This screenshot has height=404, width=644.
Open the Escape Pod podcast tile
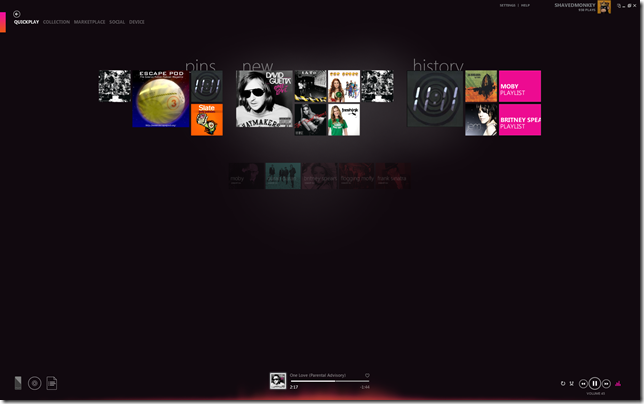click(161, 99)
